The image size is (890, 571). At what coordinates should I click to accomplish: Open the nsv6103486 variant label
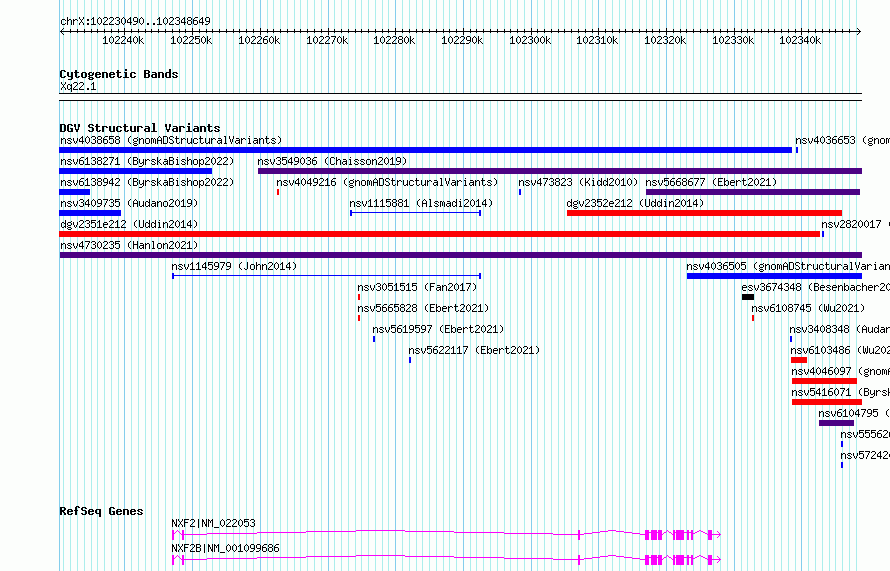click(x=840, y=350)
